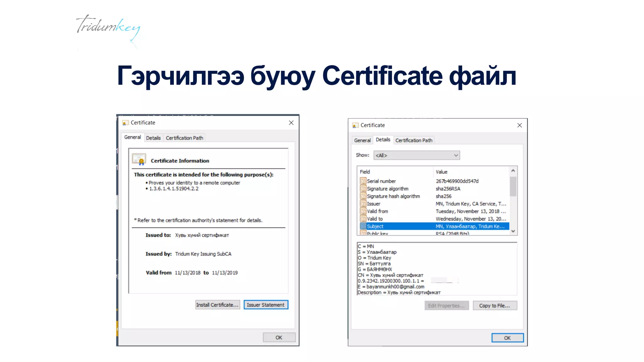The height and width of the screenshot is (362, 644).
Task: Click the Issuer field icon
Action: pos(363,204)
